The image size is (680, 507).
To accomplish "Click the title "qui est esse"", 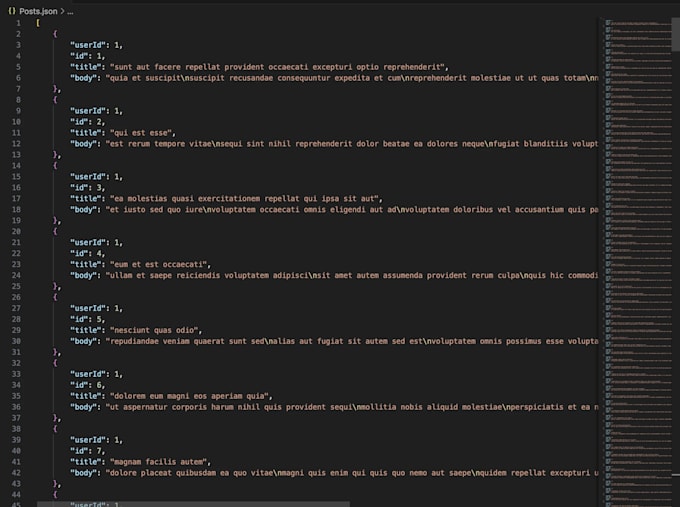I will pos(141,133).
